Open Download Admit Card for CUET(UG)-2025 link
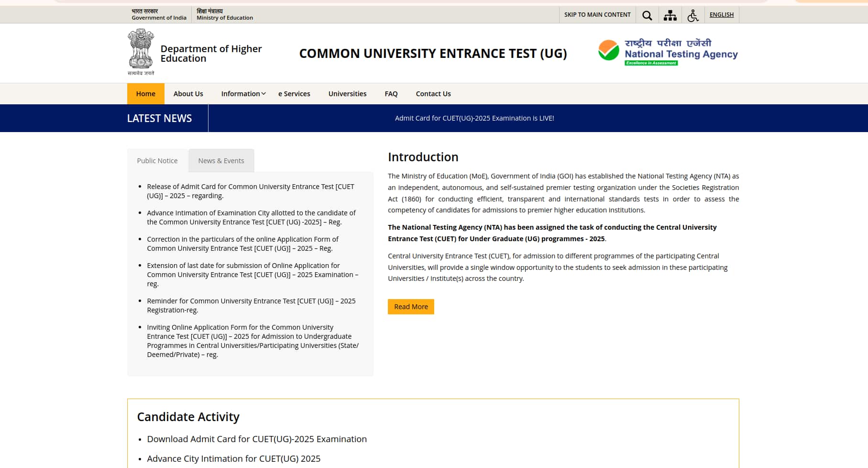The width and height of the screenshot is (868, 468). click(x=257, y=439)
